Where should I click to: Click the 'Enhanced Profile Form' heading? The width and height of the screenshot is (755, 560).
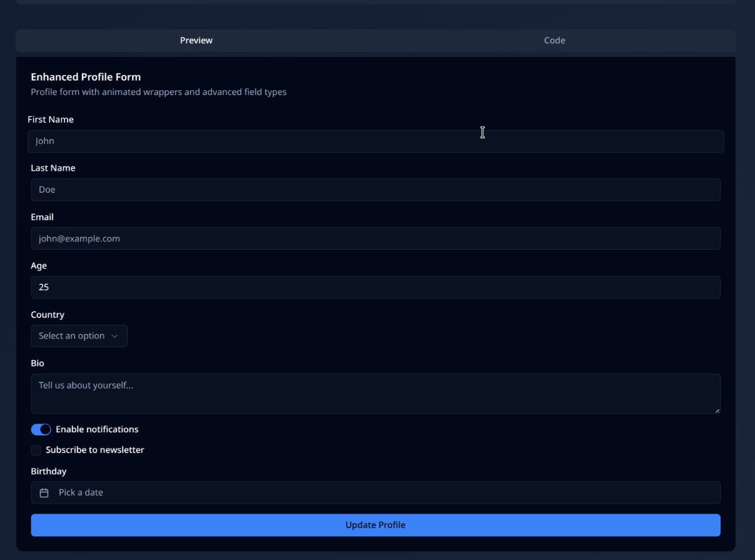[x=86, y=77]
